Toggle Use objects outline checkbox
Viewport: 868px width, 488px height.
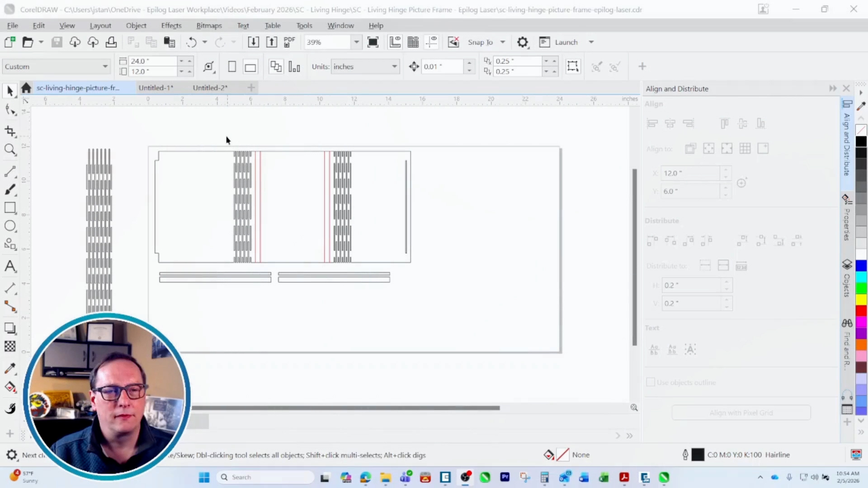pos(651,382)
